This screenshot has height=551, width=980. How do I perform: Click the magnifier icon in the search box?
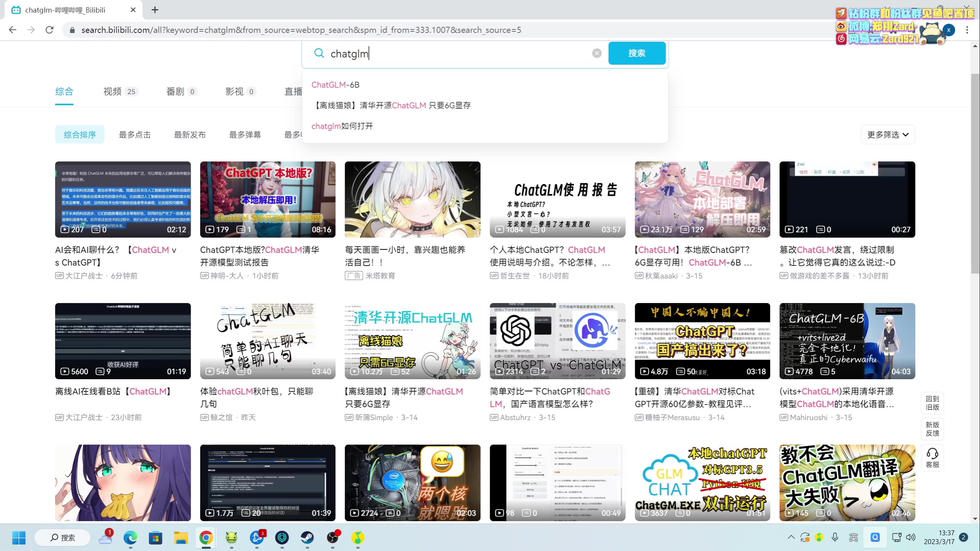coord(319,53)
